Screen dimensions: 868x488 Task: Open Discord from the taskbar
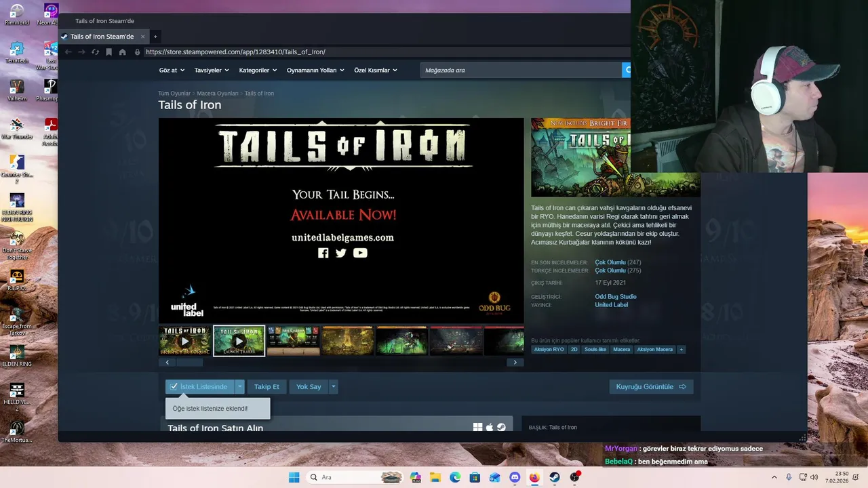pyautogui.click(x=515, y=477)
